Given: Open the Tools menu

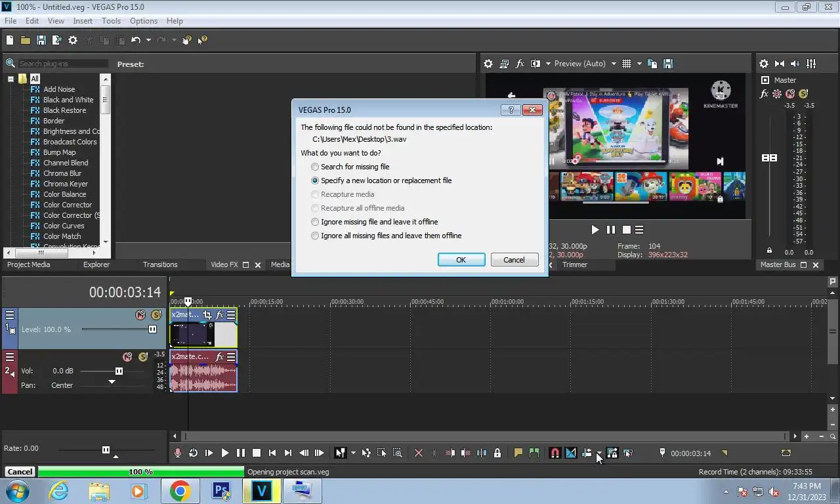Looking at the screenshot, I should click(111, 21).
